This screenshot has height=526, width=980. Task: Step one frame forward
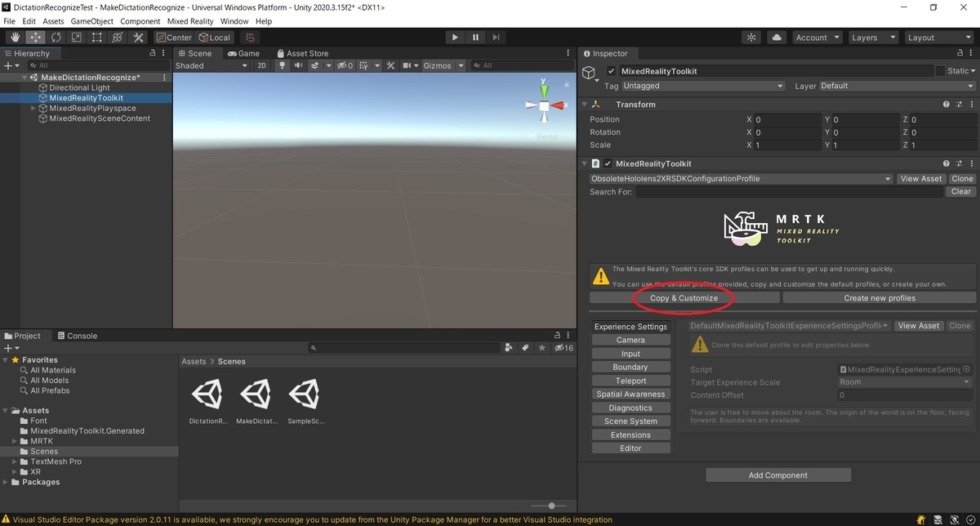(496, 38)
